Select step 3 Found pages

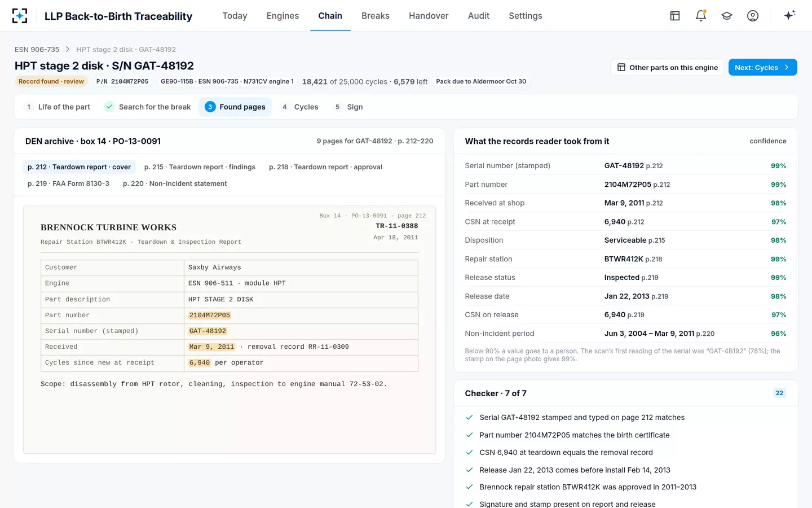(x=235, y=107)
